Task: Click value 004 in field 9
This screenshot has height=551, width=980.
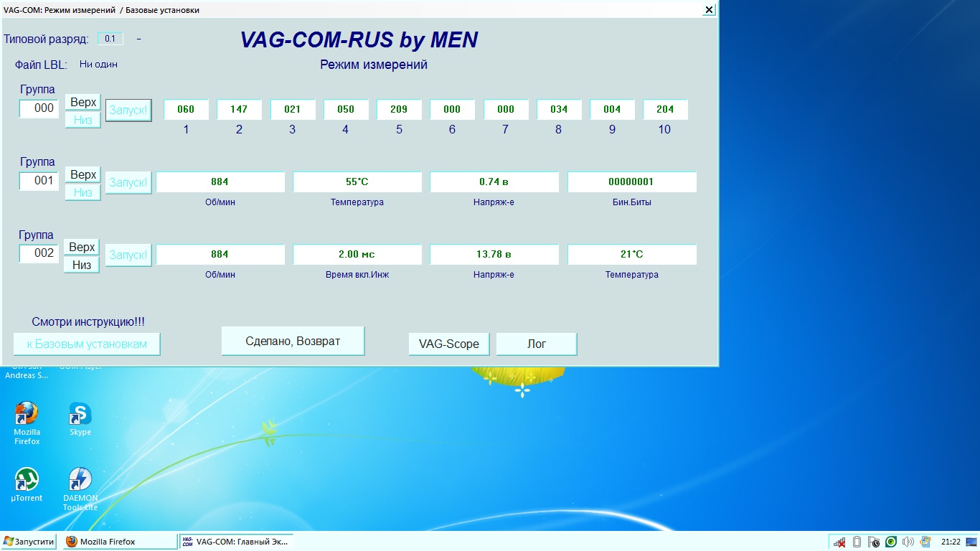Action: [x=612, y=109]
